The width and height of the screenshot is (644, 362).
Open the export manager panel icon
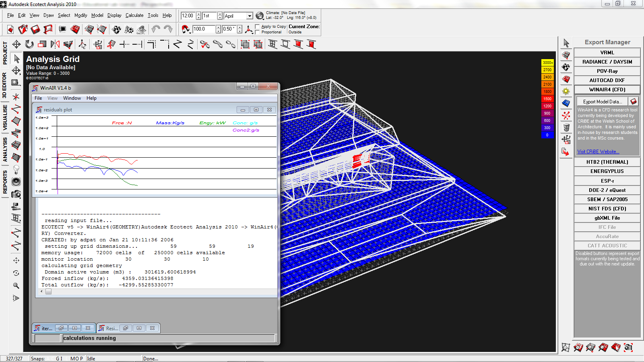pyautogui.click(x=566, y=152)
